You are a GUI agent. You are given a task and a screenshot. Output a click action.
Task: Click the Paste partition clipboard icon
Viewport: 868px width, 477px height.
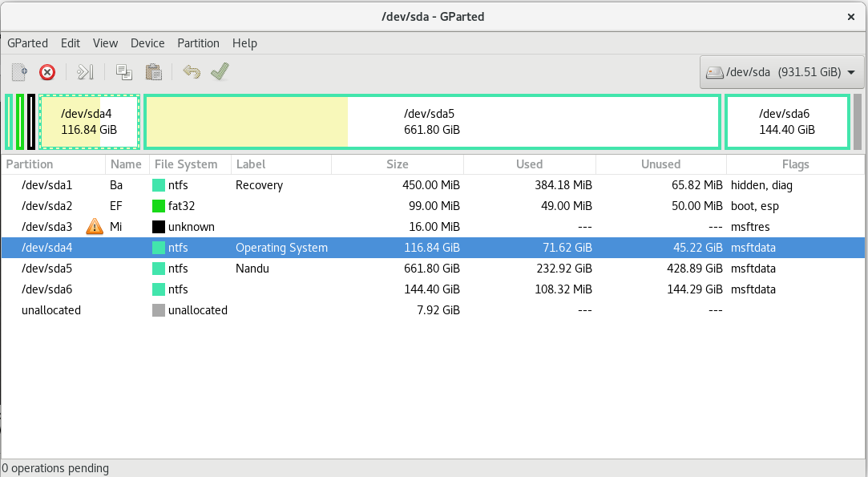pos(153,72)
